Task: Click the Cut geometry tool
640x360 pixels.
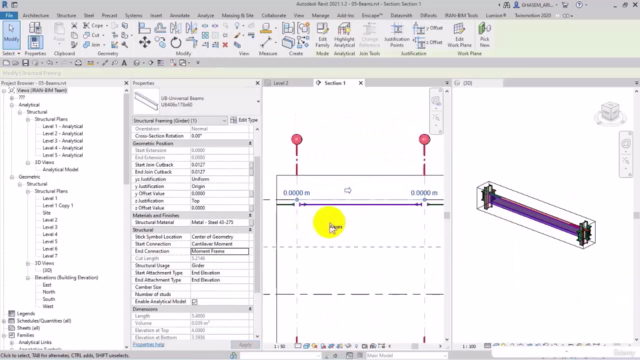Action: (x=92, y=35)
